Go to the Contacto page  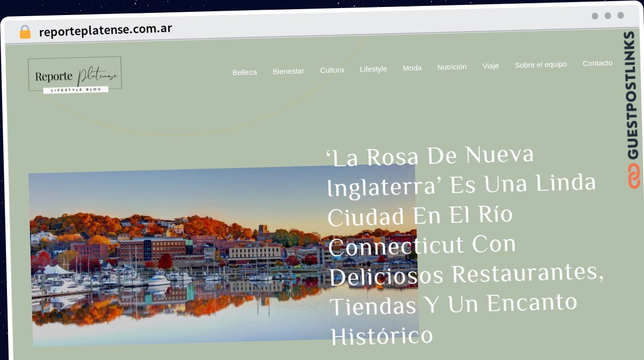(597, 63)
